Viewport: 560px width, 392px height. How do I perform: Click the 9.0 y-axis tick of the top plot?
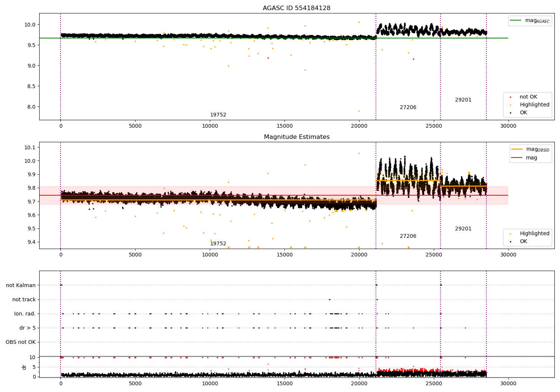tap(31, 66)
